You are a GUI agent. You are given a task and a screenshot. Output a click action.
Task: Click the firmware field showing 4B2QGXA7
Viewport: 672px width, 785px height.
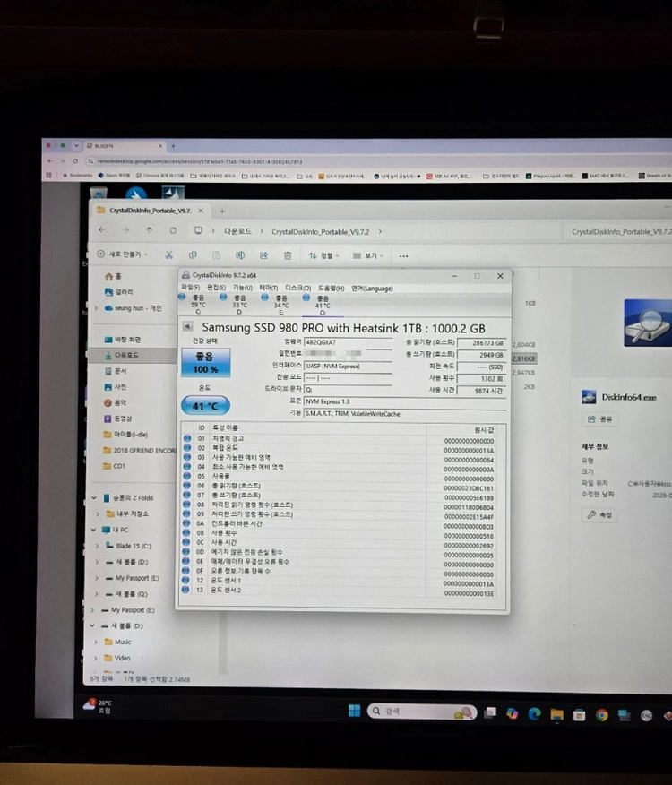[x=348, y=342]
